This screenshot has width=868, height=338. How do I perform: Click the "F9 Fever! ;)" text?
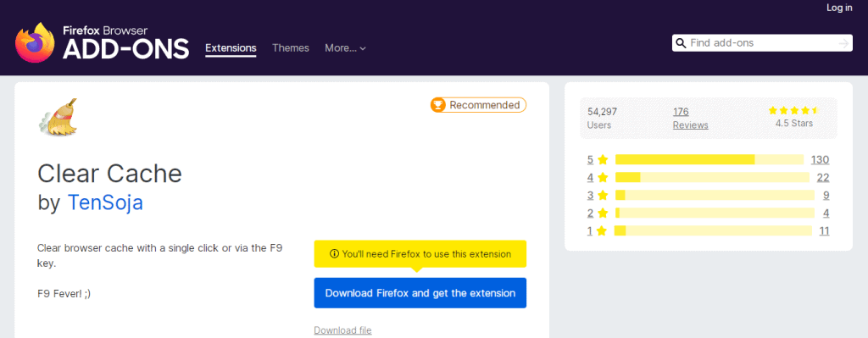pyautogui.click(x=64, y=294)
